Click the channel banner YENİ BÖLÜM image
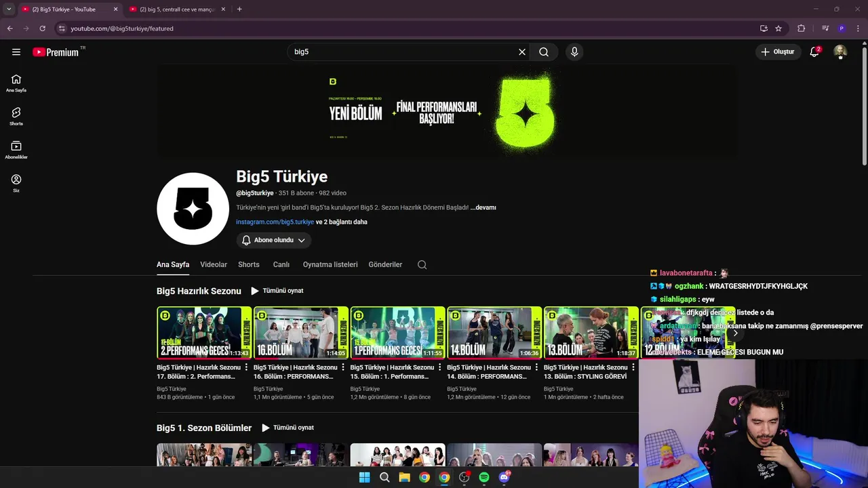 click(x=446, y=111)
